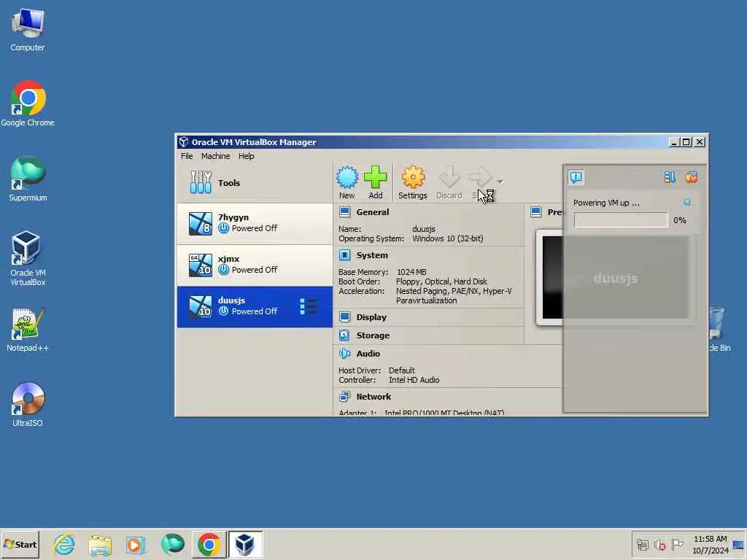This screenshot has height=560, width=747.
Task: Select the xjmx virtual machine
Action: pyautogui.click(x=255, y=265)
